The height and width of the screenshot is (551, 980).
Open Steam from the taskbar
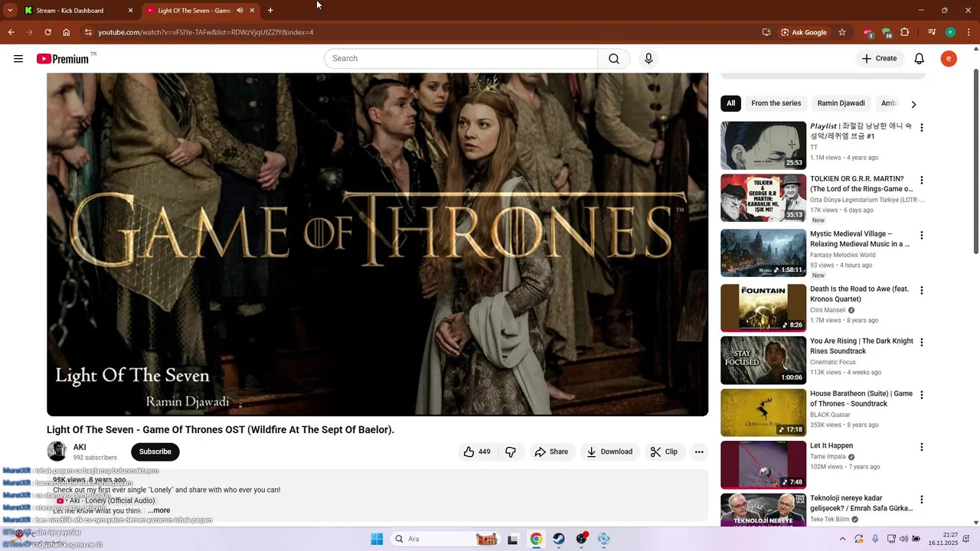[559, 539]
